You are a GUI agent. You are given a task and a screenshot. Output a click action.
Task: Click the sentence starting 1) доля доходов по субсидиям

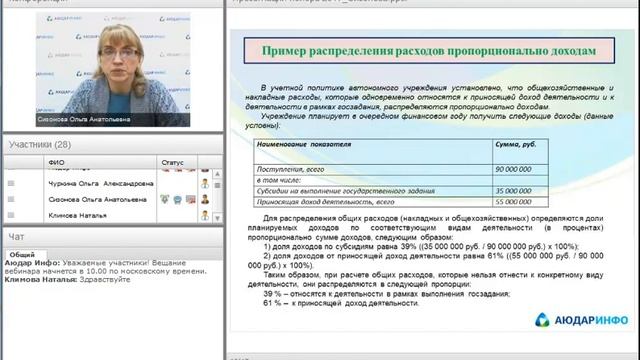[x=421, y=247]
